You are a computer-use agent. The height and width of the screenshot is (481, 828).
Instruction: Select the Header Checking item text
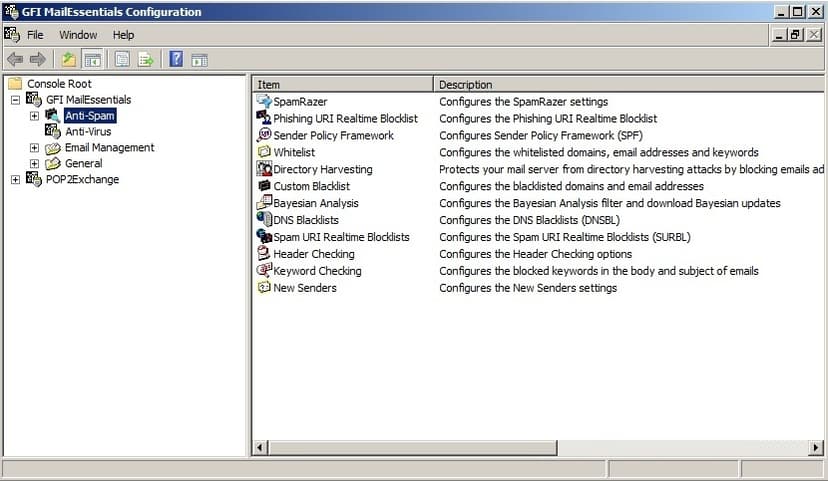pyautogui.click(x=314, y=253)
